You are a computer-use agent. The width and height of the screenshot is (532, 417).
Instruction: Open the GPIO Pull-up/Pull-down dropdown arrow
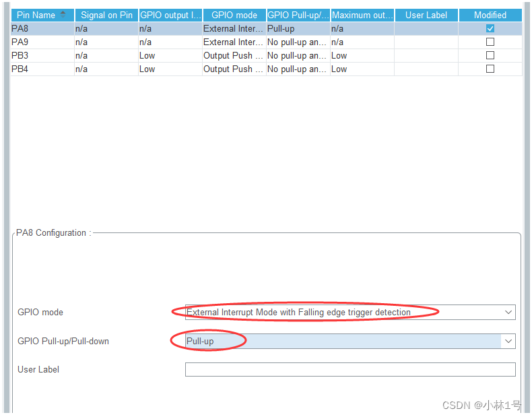(x=508, y=341)
